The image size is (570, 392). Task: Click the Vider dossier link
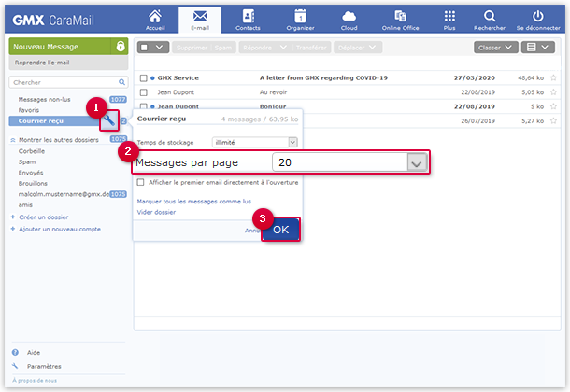[x=156, y=212]
